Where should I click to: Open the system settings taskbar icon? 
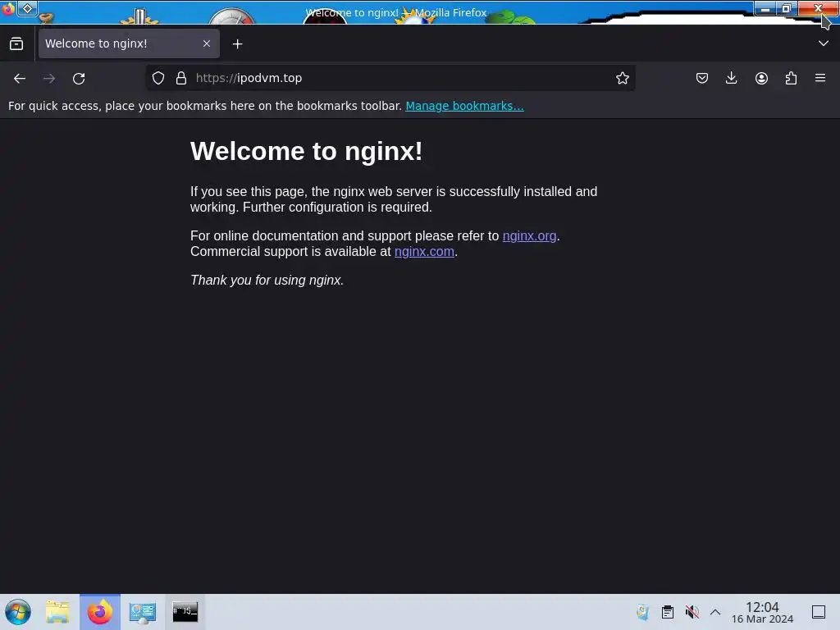tap(142, 612)
